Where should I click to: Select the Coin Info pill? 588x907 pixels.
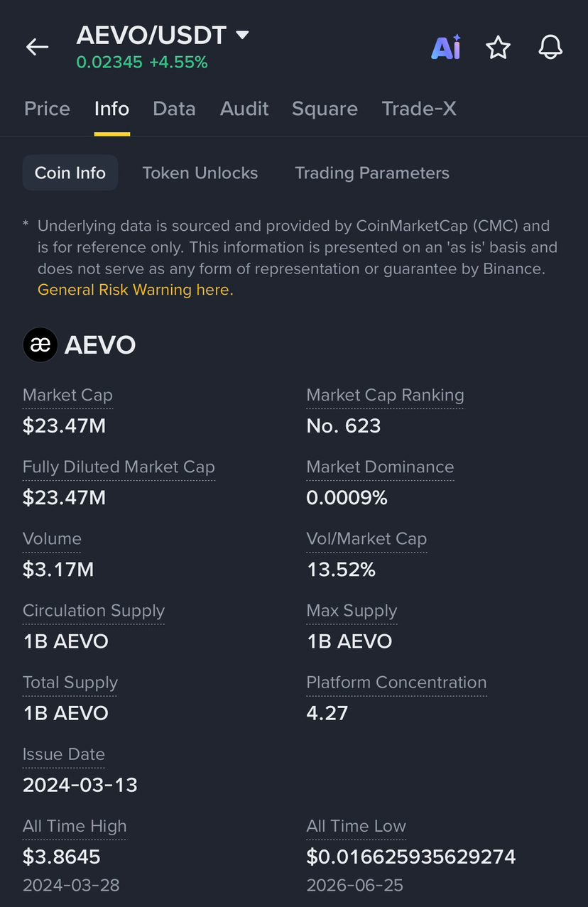[x=70, y=173]
